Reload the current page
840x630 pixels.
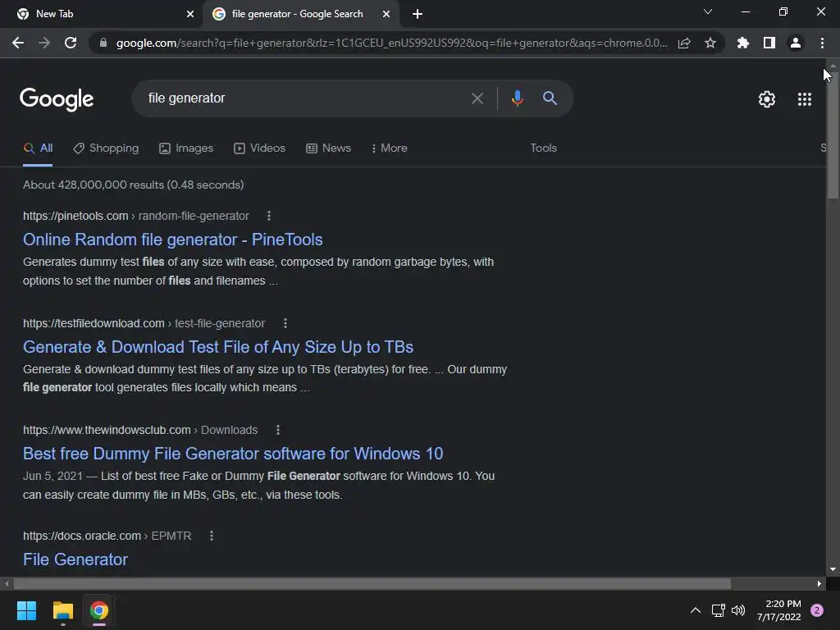pyautogui.click(x=71, y=43)
